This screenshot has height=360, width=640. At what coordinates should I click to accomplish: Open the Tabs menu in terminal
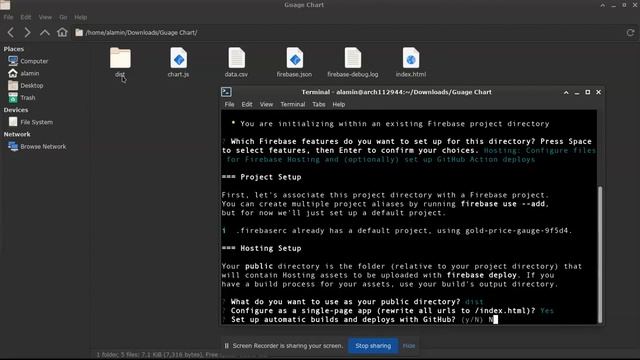pyautogui.click(x=319, y=104)
